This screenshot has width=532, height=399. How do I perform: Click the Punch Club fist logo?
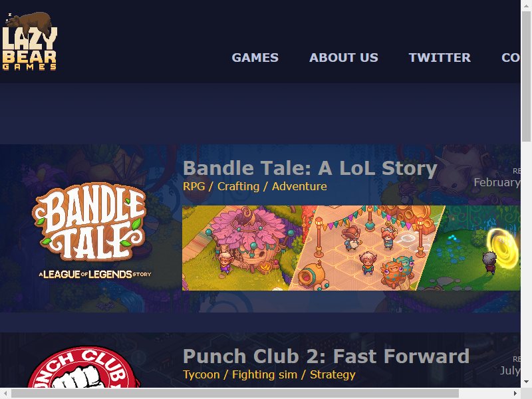84,368
